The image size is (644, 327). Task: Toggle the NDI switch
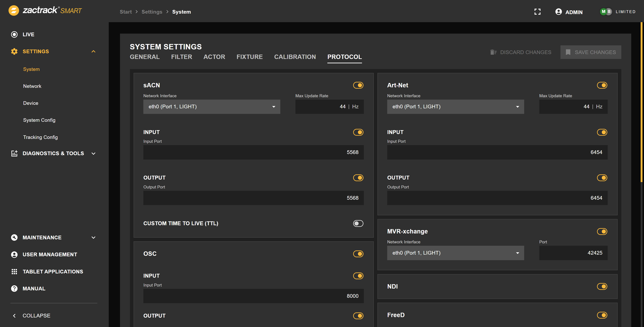602,287
